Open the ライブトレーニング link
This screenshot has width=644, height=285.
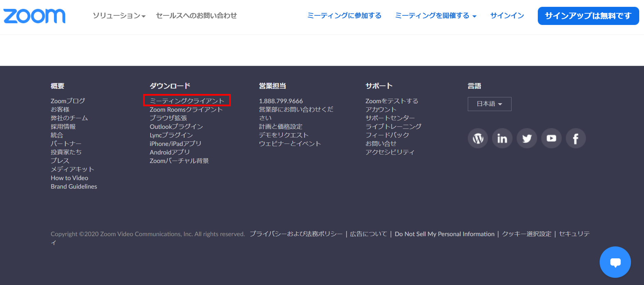pyautogui.click(x=393, y=126)
